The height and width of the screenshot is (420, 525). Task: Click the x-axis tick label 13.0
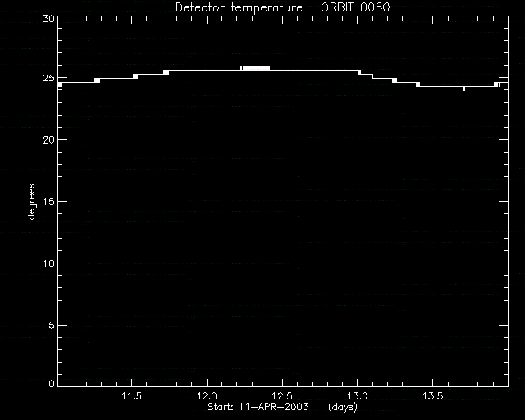click(358, 396)
